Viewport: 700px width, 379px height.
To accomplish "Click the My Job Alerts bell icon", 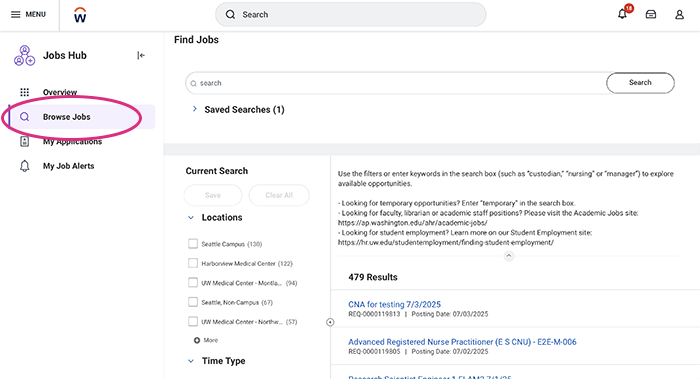I will click(x=25, y=166).
